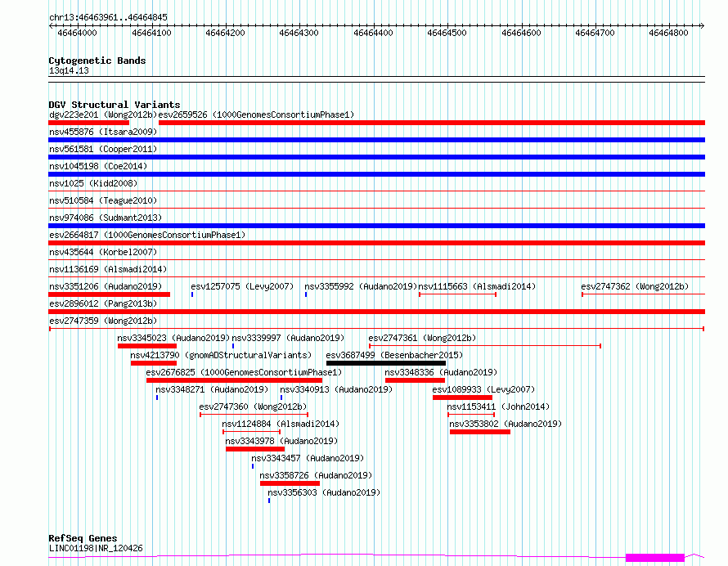Click esv2896012 (Pang2013b) label
Viewport: 728px width, 566px height.
point(103,303)
